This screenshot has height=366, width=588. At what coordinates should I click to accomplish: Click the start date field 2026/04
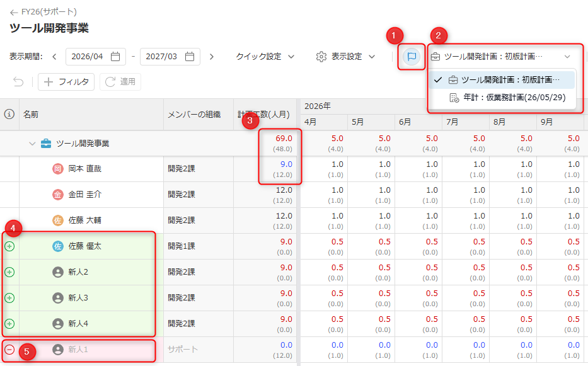coord(96,57)
